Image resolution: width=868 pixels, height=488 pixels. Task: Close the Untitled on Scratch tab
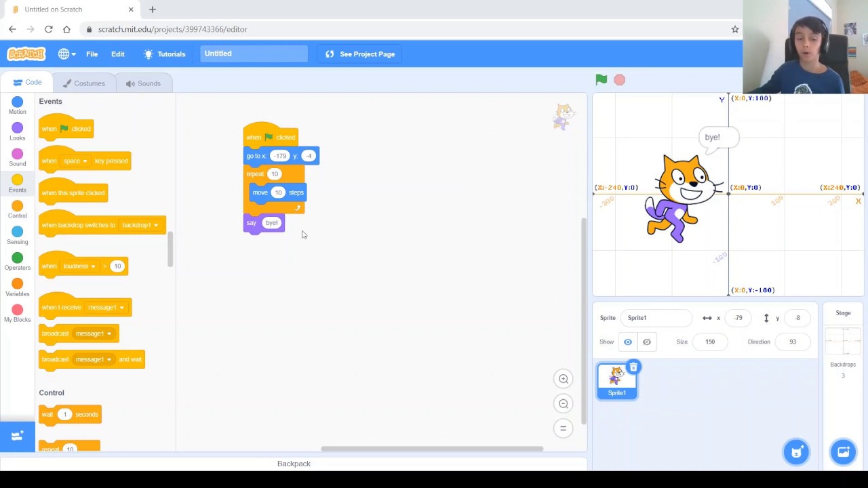tap(131, 9)
